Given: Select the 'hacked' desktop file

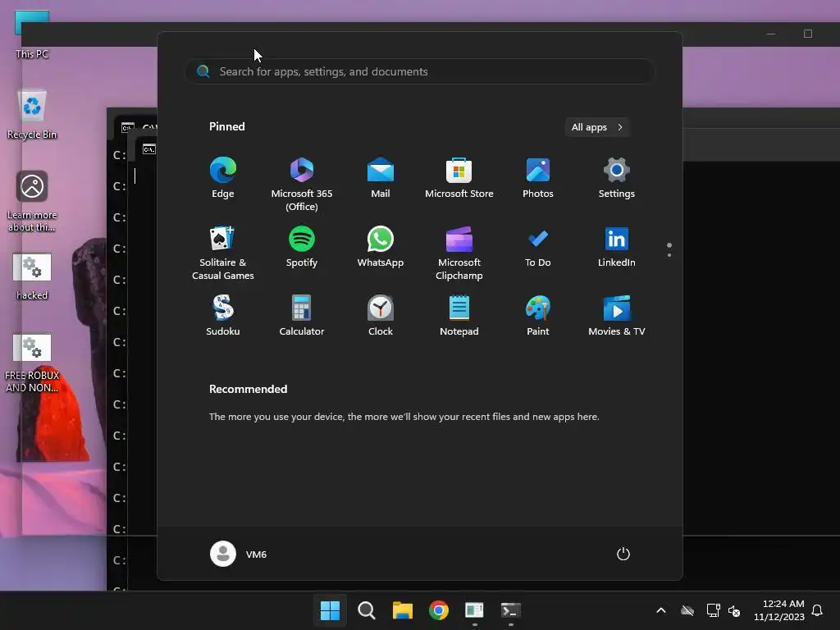Looking at the screenshot, I should pos(32,276).
